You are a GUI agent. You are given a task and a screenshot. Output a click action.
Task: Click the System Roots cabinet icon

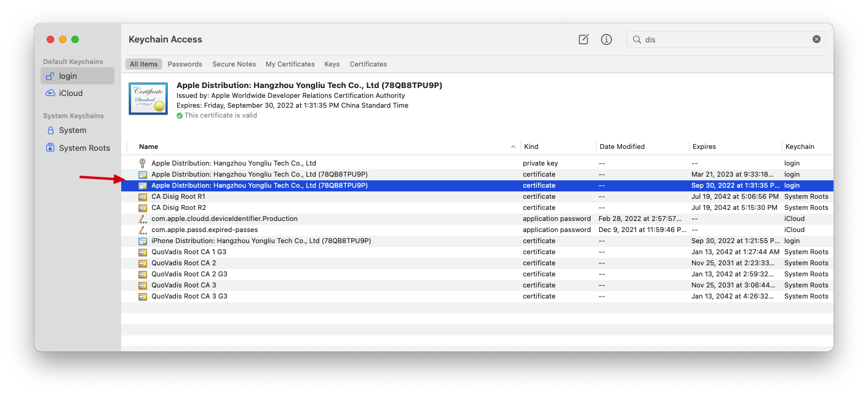click(x=50, y=148)
